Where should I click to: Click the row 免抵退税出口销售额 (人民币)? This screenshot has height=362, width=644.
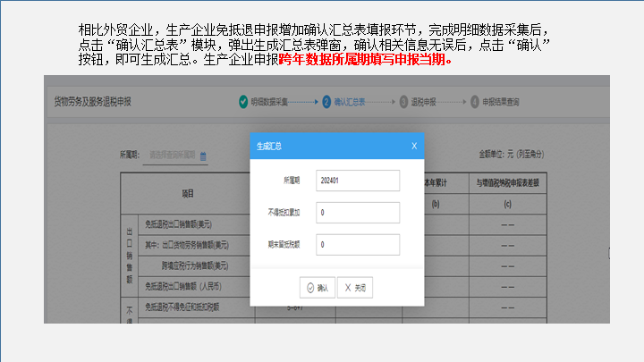(x=183, y=286)
